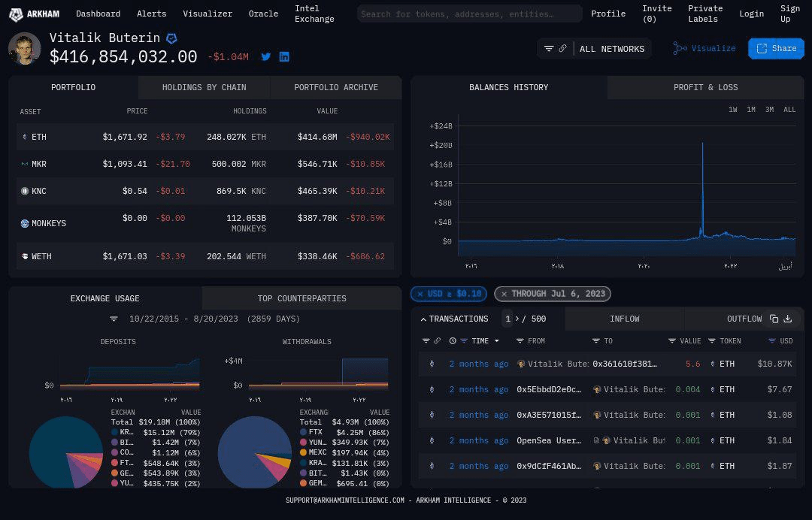Switch to the PORTFOLIO ARCHIVE tab
The height and width of the screenshot is (520, 812).
coord(336,87)
